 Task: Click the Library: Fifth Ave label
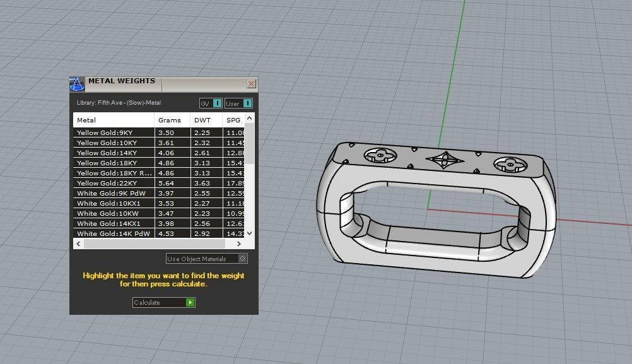click(x=119, y=103)
